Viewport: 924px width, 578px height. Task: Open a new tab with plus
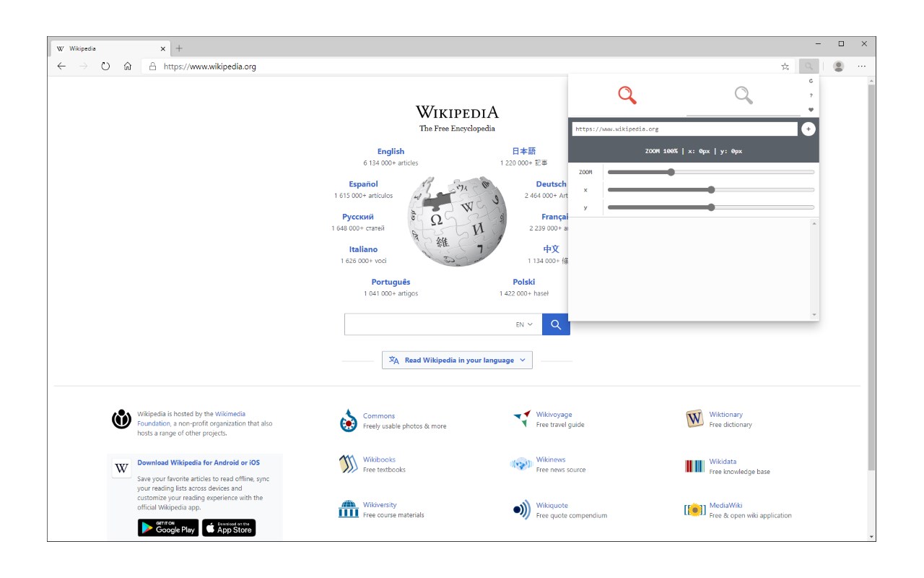point(179,48)
